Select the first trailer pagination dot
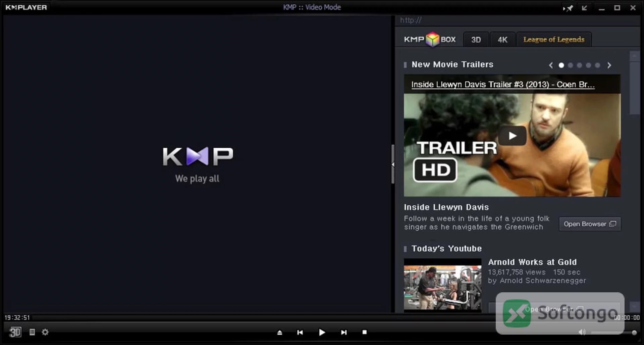 561,65
